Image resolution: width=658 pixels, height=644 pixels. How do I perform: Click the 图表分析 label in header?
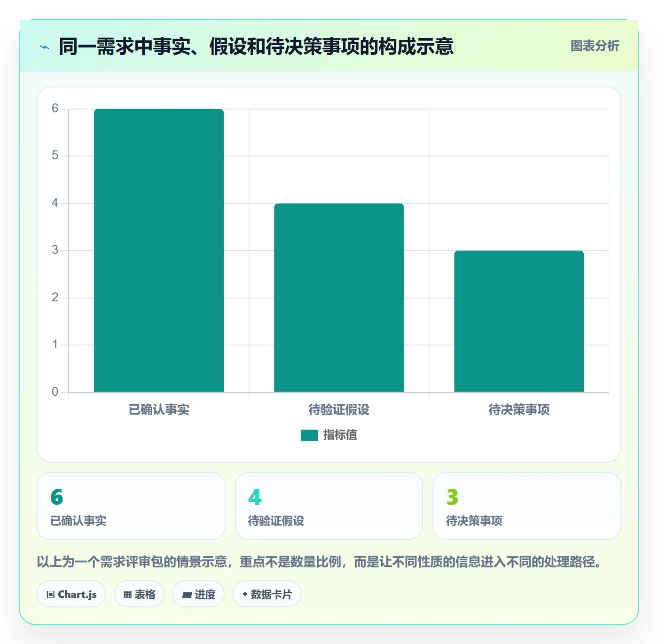pyautogui.click(x=595, y=46)
